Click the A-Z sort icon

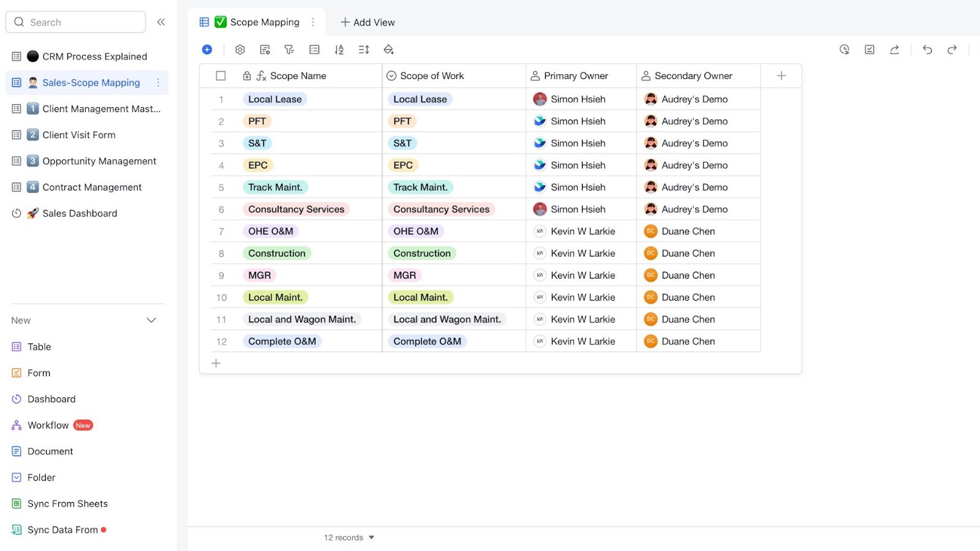coord(339,50)
